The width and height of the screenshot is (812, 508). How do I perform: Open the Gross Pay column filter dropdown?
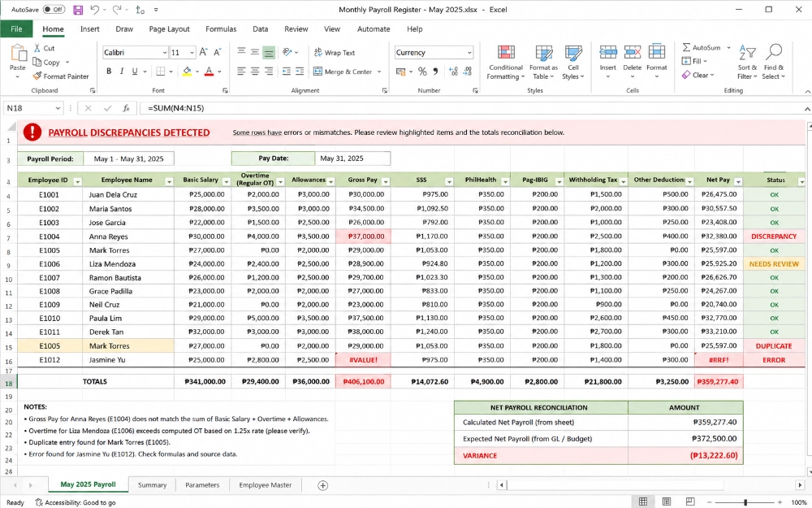(x=385, y=181)
